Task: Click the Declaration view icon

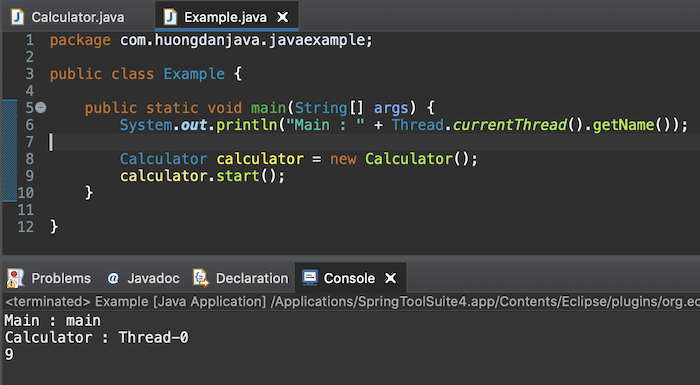Action: 200,278
